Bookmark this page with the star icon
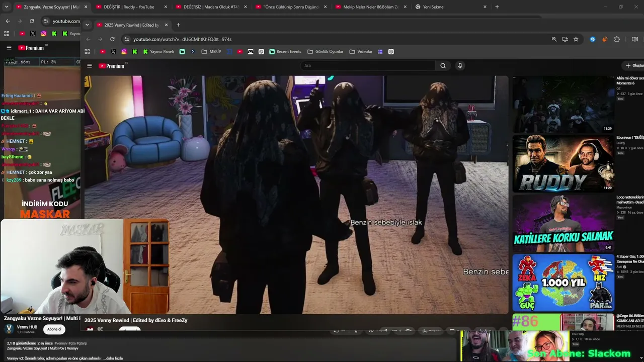 click(576, 39)
